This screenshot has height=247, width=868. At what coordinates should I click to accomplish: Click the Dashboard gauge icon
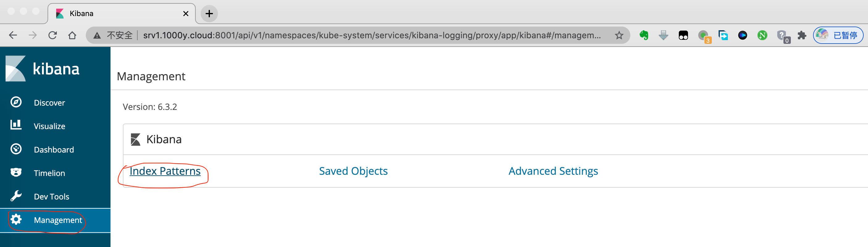point(16,149)
